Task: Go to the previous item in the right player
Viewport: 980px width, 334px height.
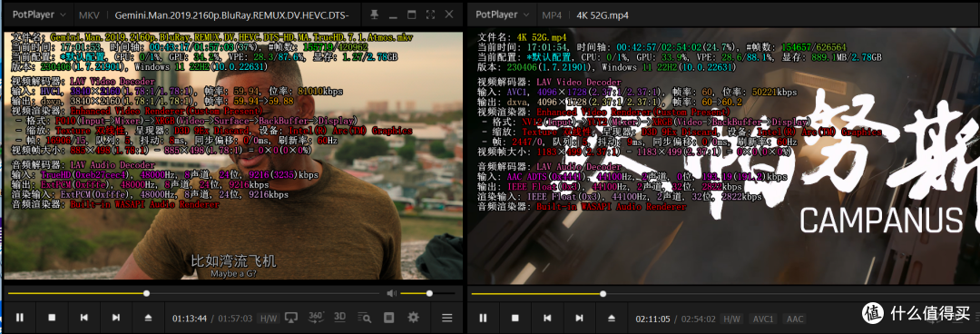Action: [547, 318]
